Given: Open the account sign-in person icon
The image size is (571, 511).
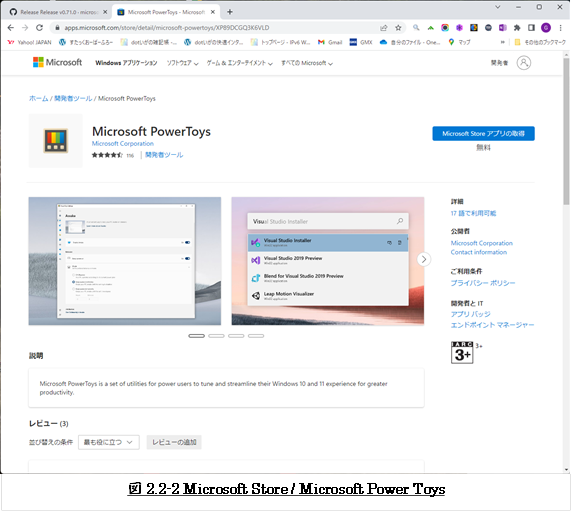Looking at the screenshot, I should coord(524,63).
